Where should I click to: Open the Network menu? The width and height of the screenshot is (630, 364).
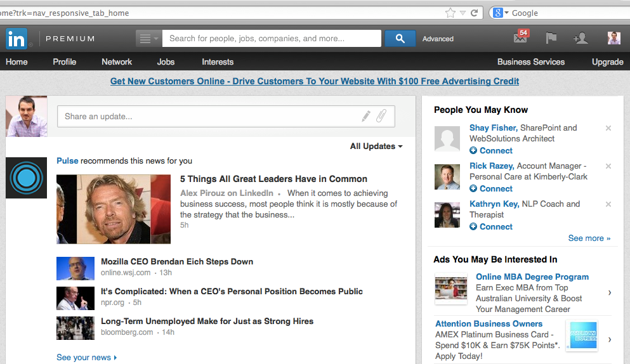click(117, 62)
